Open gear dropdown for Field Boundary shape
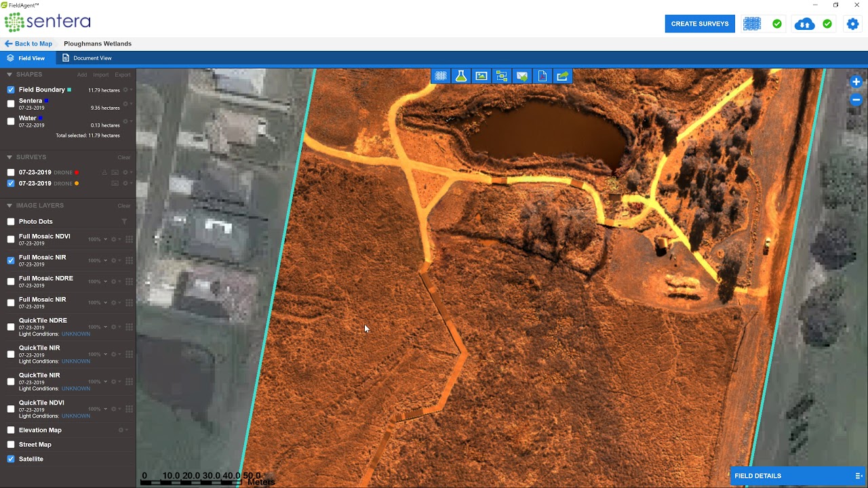This screenshot has width=868, height=488. coord(127,89)
